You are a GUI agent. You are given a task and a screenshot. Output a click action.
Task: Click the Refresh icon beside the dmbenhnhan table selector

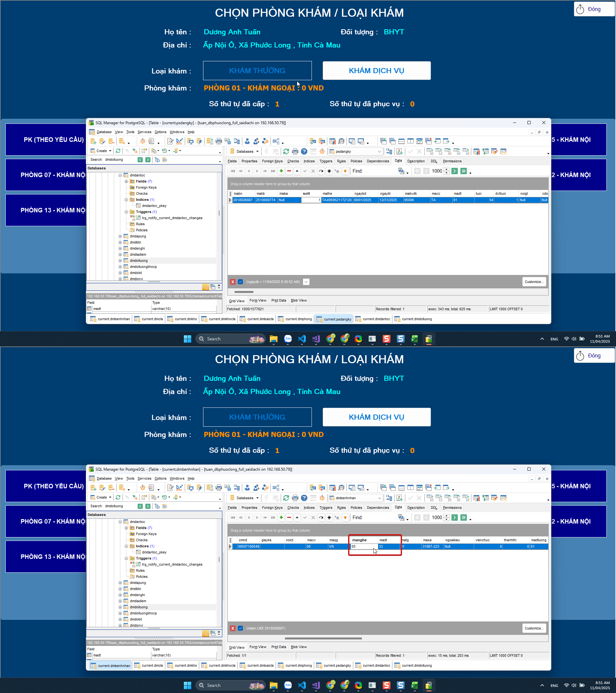click(x=286, y=498)
